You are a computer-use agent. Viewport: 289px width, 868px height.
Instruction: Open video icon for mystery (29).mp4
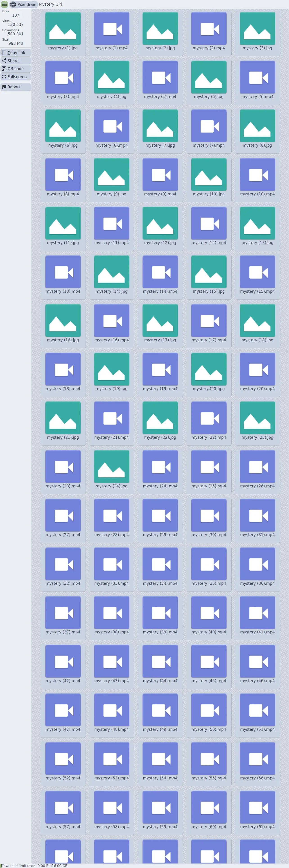160,516
